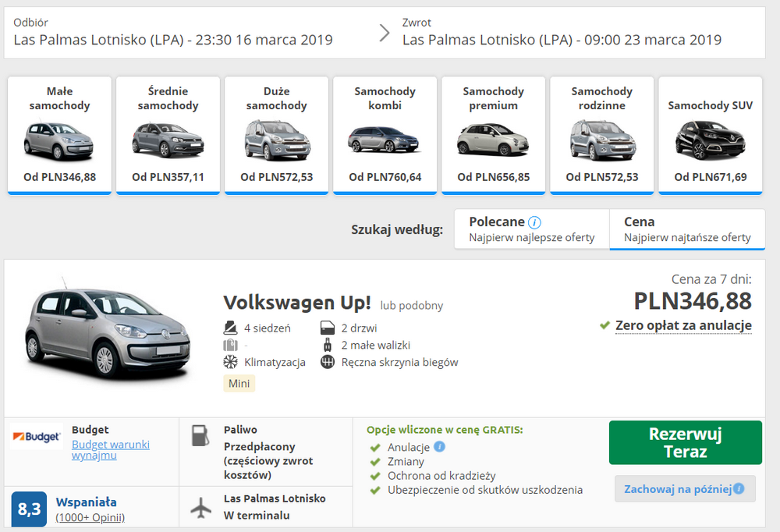Image resolution: width=780 pixels, height=532 pixels.
Task: Click green checkmark beside Ochrona od kradzieży
Action: tap(375, 476)
